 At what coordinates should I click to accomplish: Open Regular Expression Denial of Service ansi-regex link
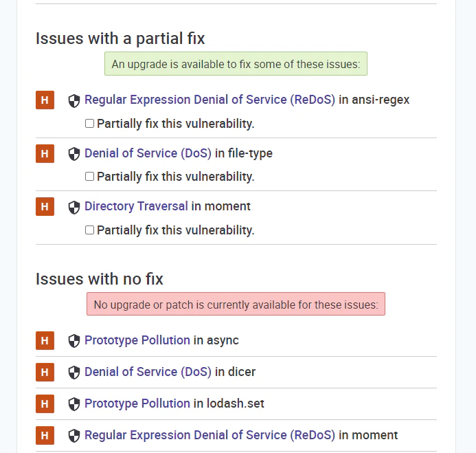pos(209,100)
